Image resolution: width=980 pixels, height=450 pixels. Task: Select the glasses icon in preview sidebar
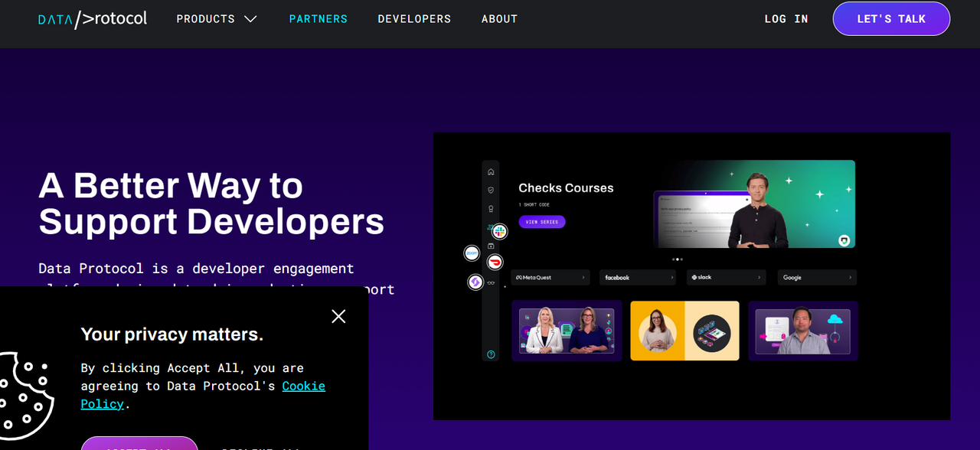(x=491, y=283)
